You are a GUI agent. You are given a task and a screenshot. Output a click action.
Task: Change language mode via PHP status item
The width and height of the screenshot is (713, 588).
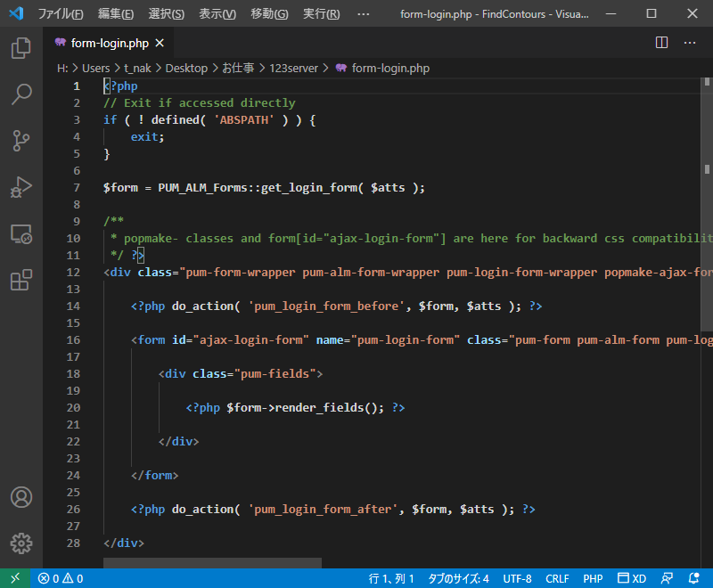593,578
